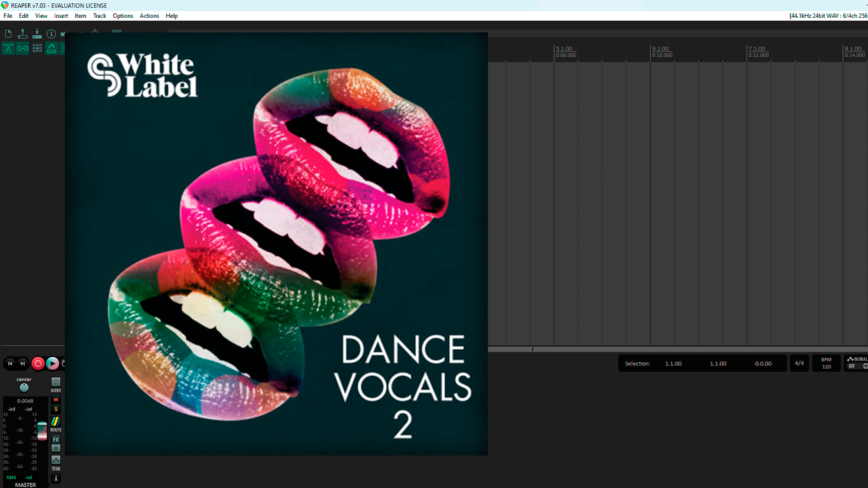Start recording with red record button

pos(38,363)
